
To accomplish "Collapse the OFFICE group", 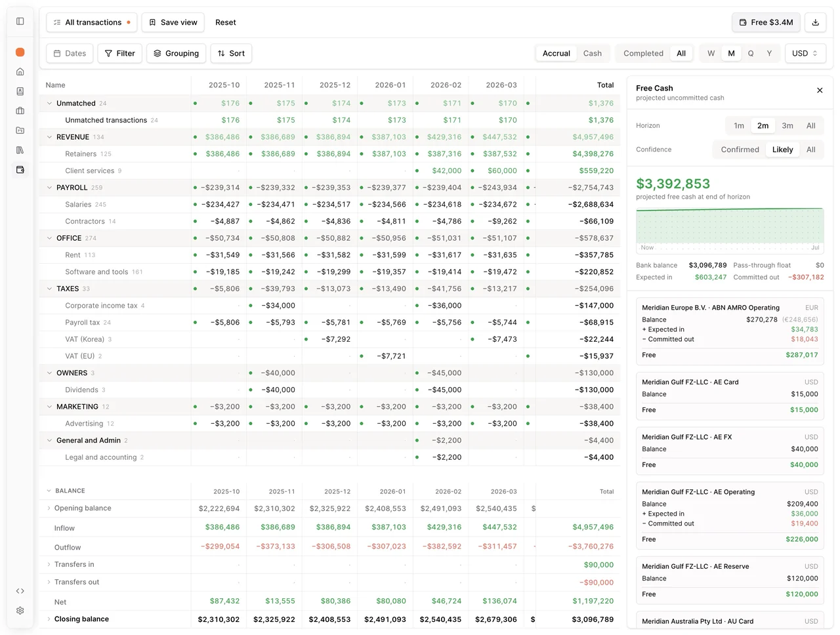I will pyautogui.click(x=49, y=238).
